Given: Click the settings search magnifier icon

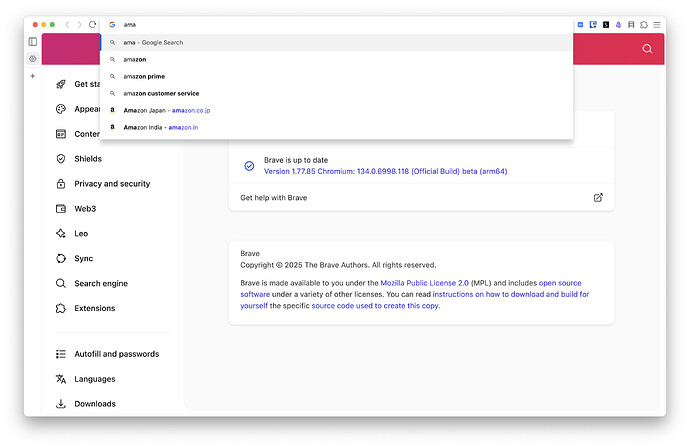Looking at the screenshot, I should [648, 49].
